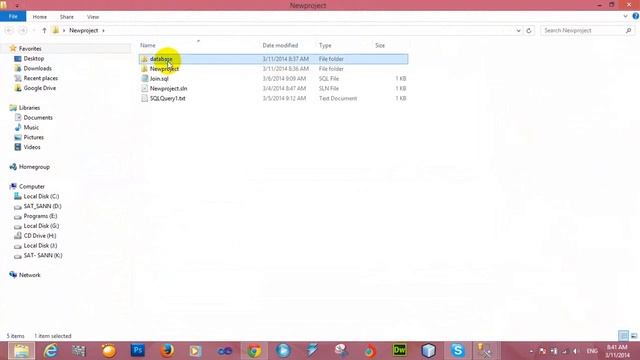The height and width of the screenshot is (360, 640).
Task: Open the SAT- SANN (K:) drive
Action: click(43, 255)
